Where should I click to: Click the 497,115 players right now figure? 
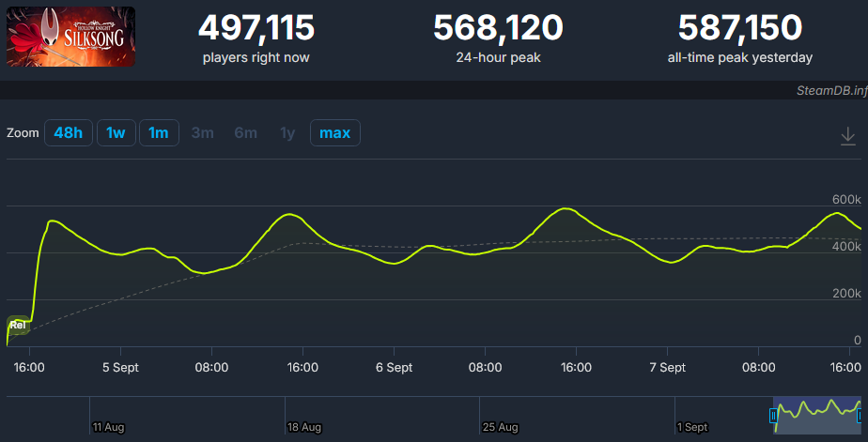[x=256, y=28]
